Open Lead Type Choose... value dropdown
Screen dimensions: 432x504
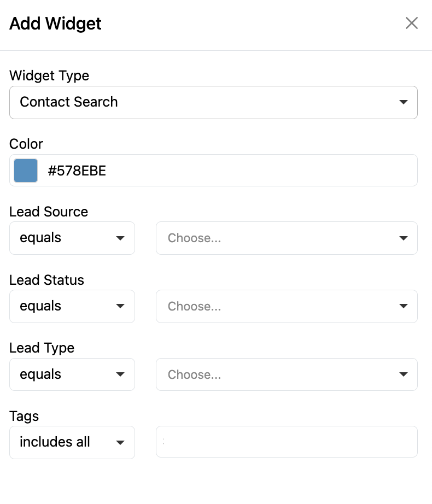286,374
